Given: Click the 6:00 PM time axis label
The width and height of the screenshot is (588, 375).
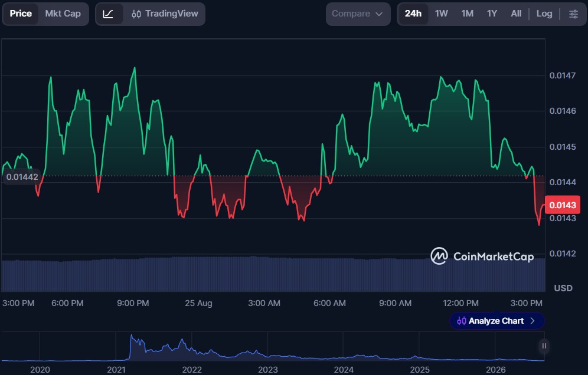Looking at the screenshot, I should (x=67, y=303).
